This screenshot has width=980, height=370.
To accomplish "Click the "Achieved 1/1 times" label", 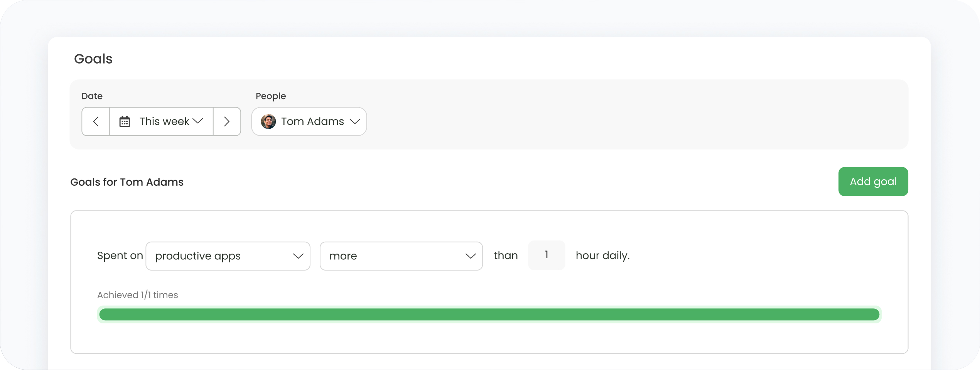I will point(137,295).
